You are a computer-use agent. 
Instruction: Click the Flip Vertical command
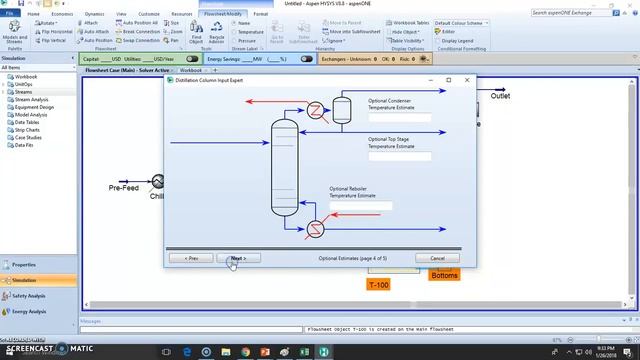pos(50,40)
